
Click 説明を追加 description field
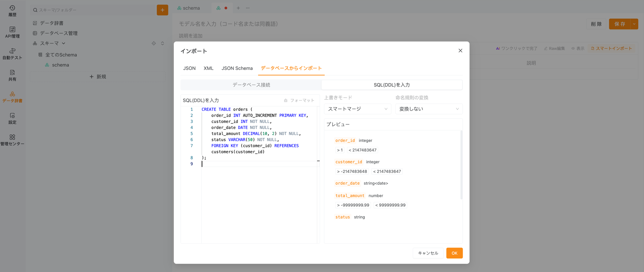coord(191,36)
